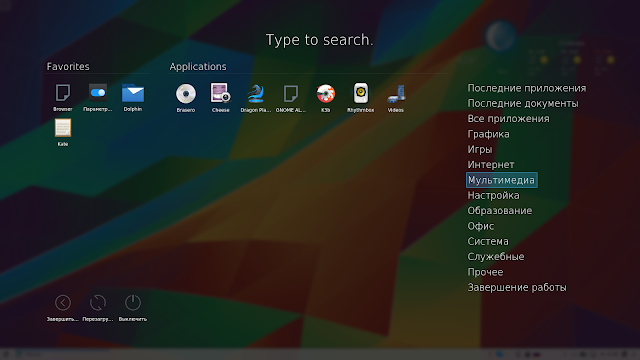Select Последние документы category
Viewport: 640px width, 360px height.
pyautogui.click(x=523, y=104)
